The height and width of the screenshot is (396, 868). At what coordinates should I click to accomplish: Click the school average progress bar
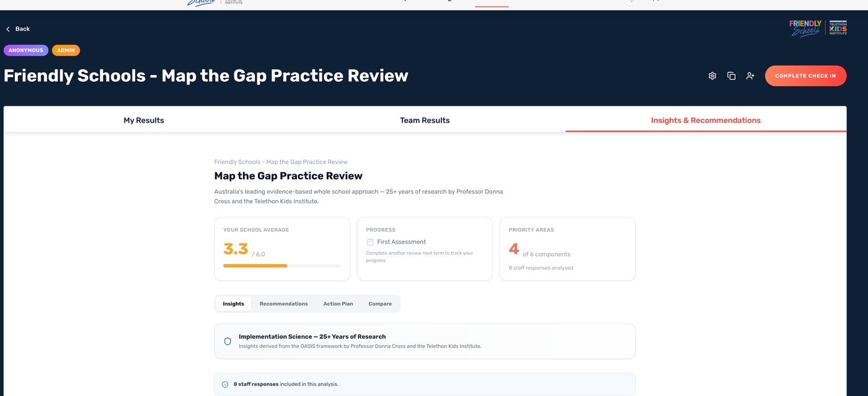point(282,266)
